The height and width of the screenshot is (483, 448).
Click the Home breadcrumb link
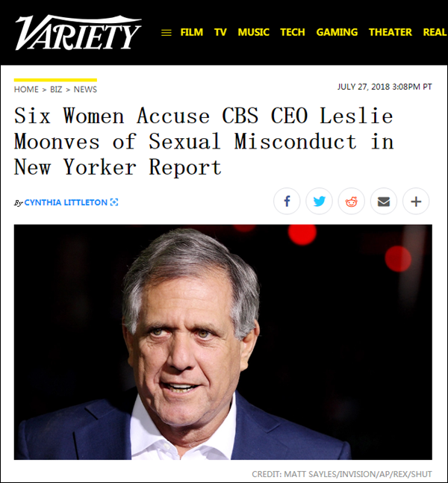coord(26,90)
